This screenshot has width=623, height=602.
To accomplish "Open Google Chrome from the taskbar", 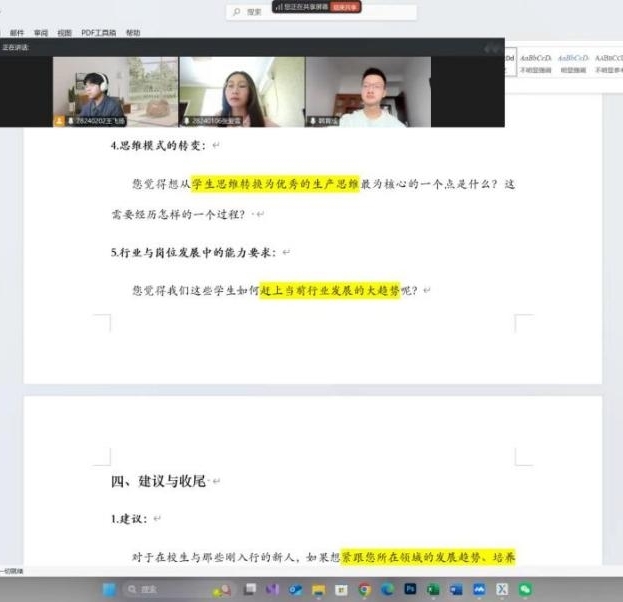I will click(x=364, y=590).
